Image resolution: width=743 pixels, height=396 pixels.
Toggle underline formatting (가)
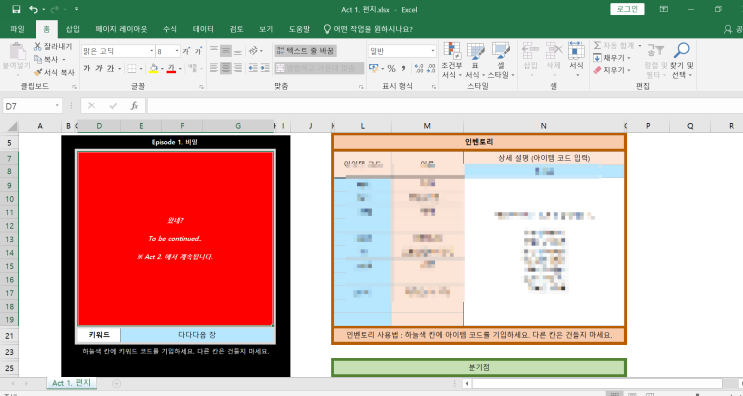pos(110,69)
